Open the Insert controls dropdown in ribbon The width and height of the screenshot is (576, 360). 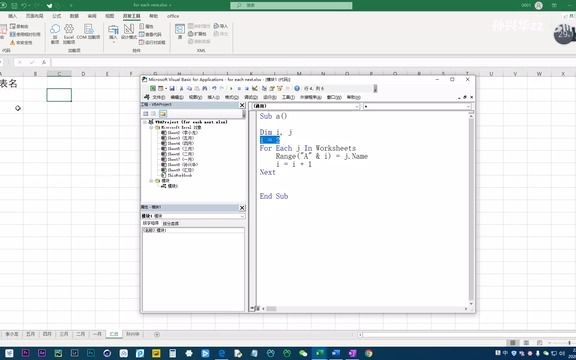(x=113, y=32)
